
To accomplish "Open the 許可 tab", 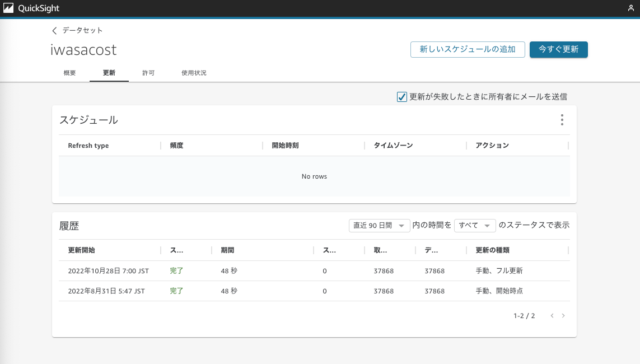I will [148, 73].
